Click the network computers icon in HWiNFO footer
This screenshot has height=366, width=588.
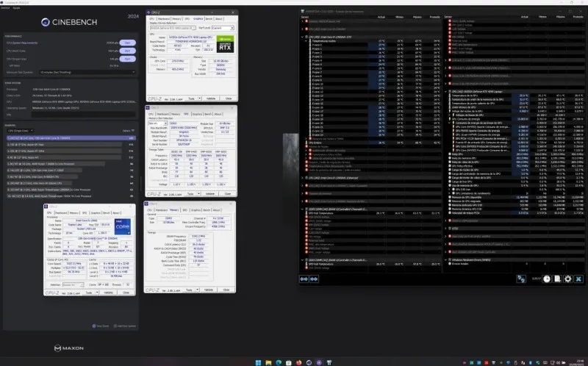click(521, 279)
